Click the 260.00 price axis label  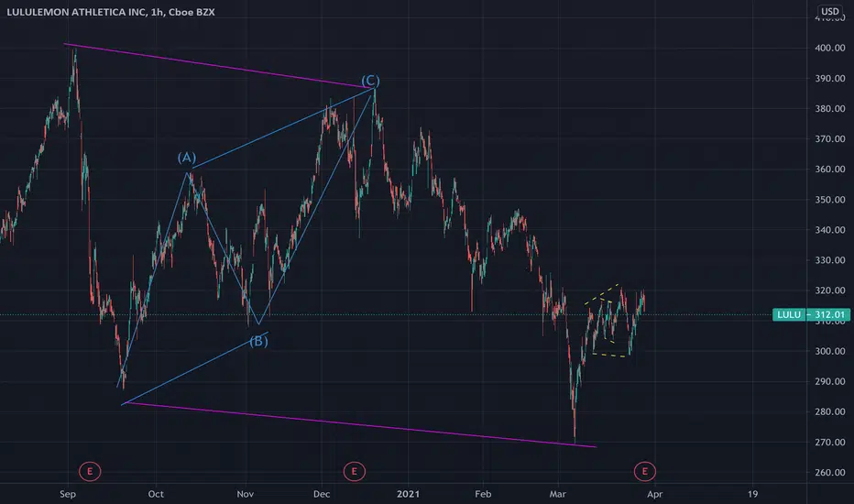pyautogui.click(x=830, y=473)
